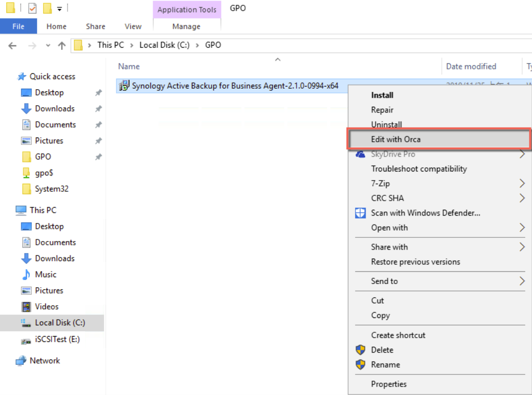This screenshot has height=395, width=532.
Task: Sort by the Name column header
Action: click(x=129, y=66)
